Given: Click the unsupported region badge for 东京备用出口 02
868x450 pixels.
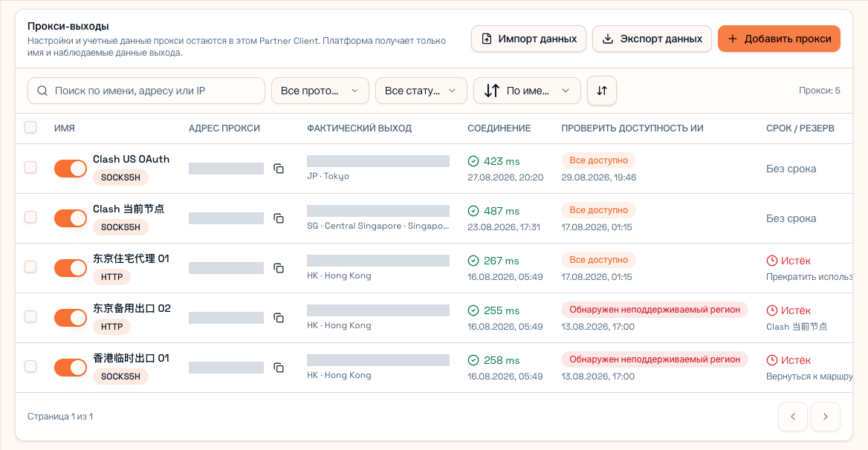Looking at the screenshot, I should coord(654,310).
